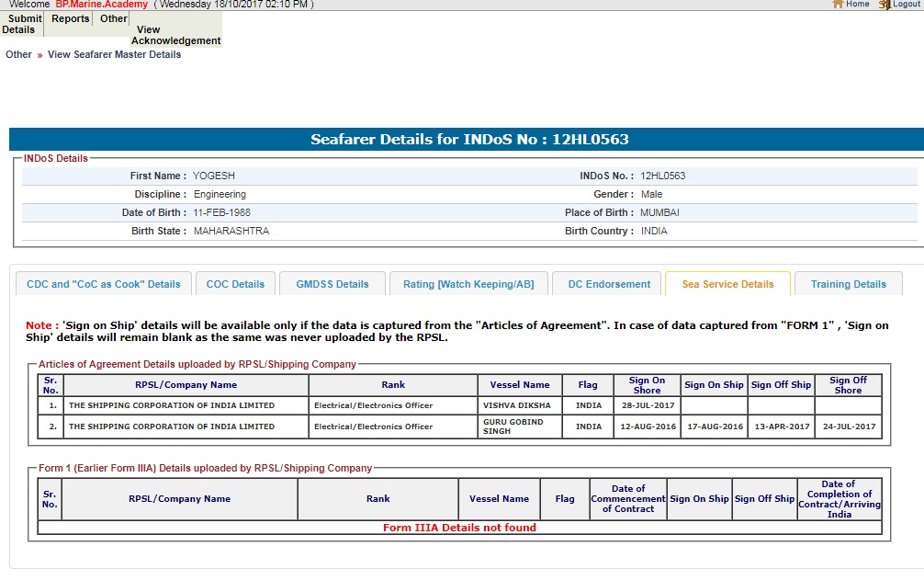Switch to CDC and CoC as Cook Details tab
Screen dimensions: 924x580
coord(104,284)
